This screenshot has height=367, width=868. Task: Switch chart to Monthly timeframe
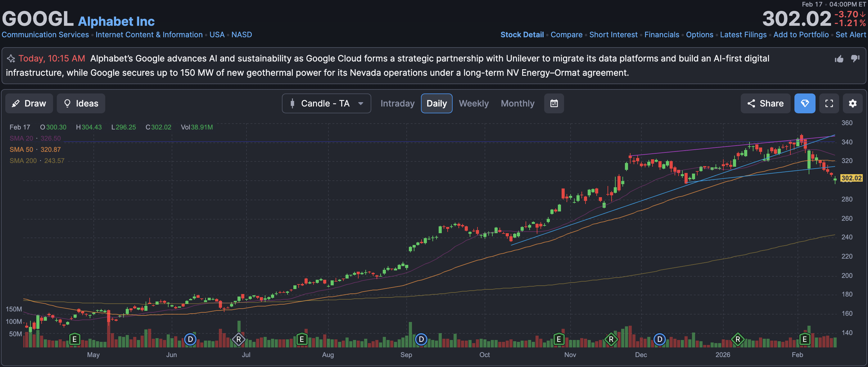517,103
